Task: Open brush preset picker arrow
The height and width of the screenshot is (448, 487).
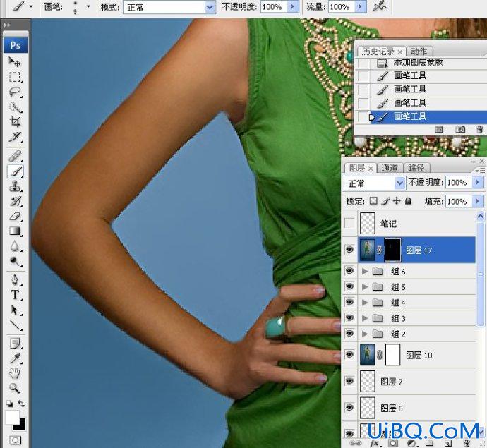Action: (x=88, y=6)
